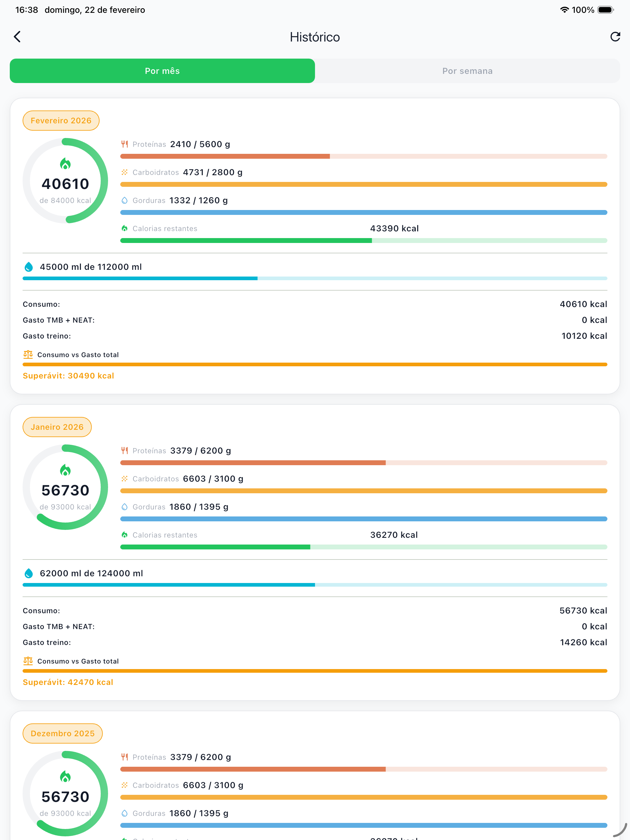Viewport: 630px width, 840px height.
Task: Tap Calorias restantes flame icon for Janeiro 2026
Action: [x=125, y=535]
